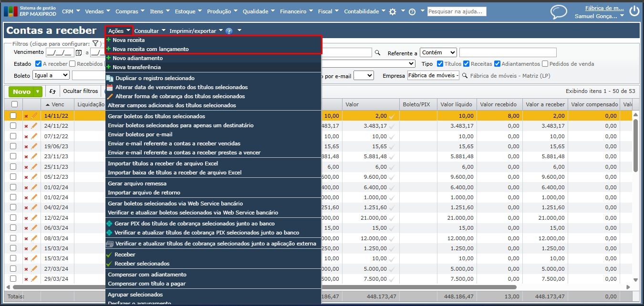Open the Referente a Contém dropdown
The image size is (644, 306).
pos(438,52)
